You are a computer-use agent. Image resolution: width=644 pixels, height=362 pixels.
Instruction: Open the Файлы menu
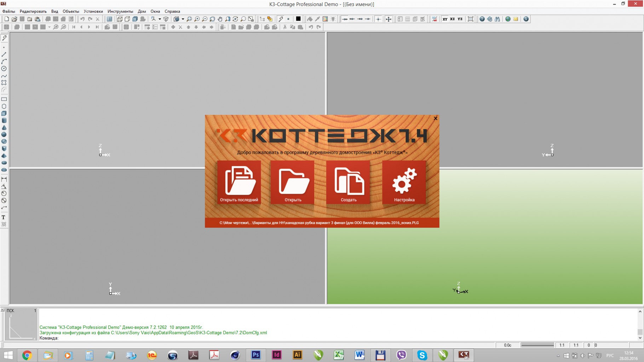pyautogui.click(x=8, y=11)
